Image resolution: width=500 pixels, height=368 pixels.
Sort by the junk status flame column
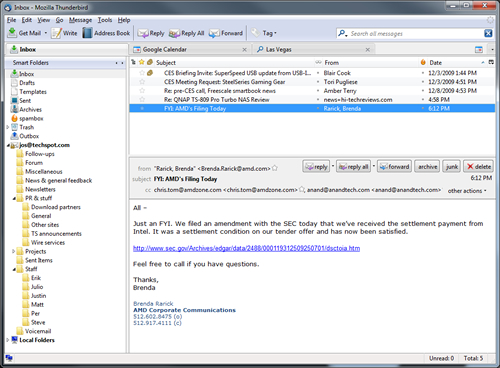coord(423,62)
